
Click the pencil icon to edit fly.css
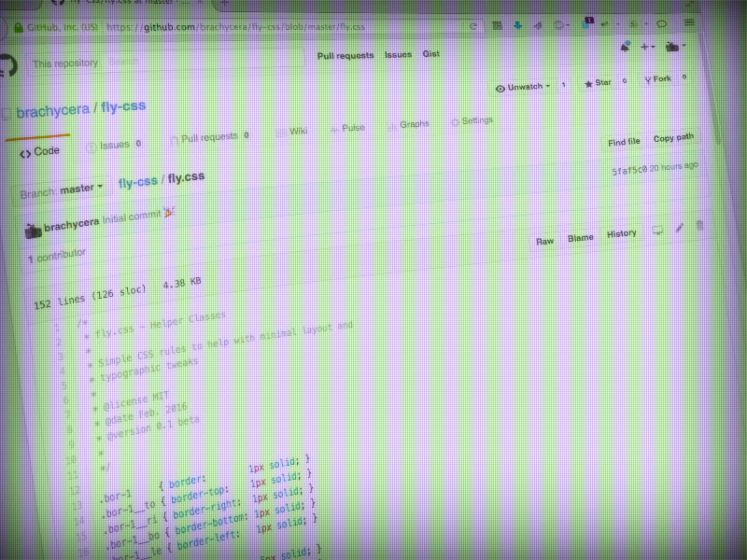pyautogui.click(x=680, y=228)
